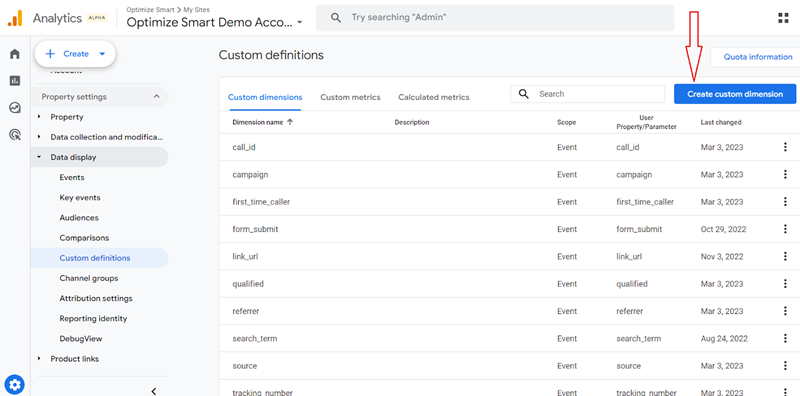Select the search_term dimension name
The image size is (800, 396).
click(x=255, y=338)
